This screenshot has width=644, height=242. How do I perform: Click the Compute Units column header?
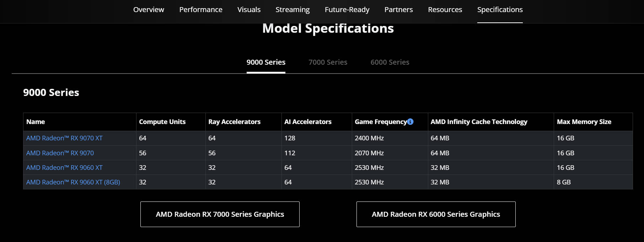[162, 122]
